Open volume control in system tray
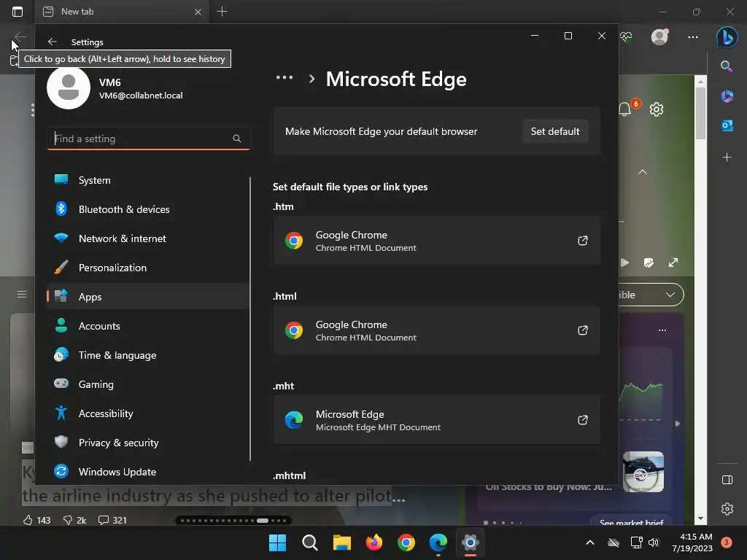This screenshot has height=560, width=747. coord(654,542)
